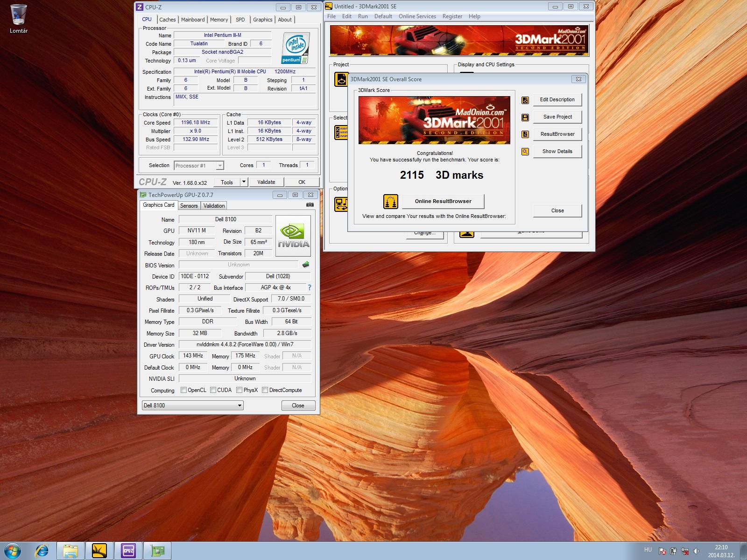Click the Action Center flag tray icon
This screenshot has width=747, height=560.
(662, 551)
